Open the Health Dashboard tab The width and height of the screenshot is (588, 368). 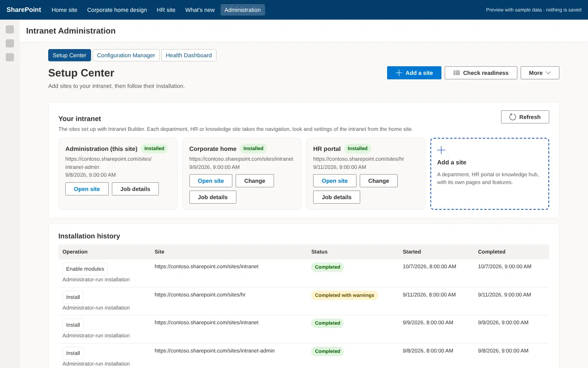click(x=189, y=55)
